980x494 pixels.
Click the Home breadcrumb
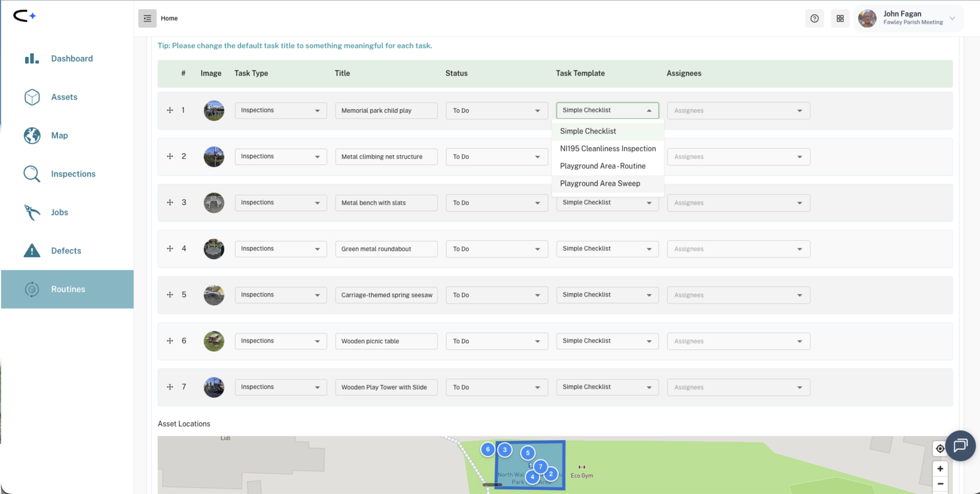pyautogui.click(x=169, y=18)
